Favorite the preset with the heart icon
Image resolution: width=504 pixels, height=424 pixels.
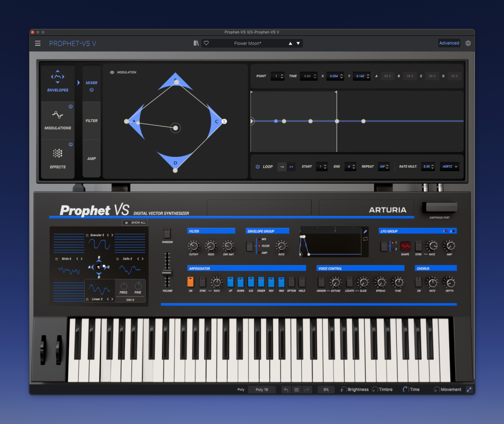coord(206,43)
